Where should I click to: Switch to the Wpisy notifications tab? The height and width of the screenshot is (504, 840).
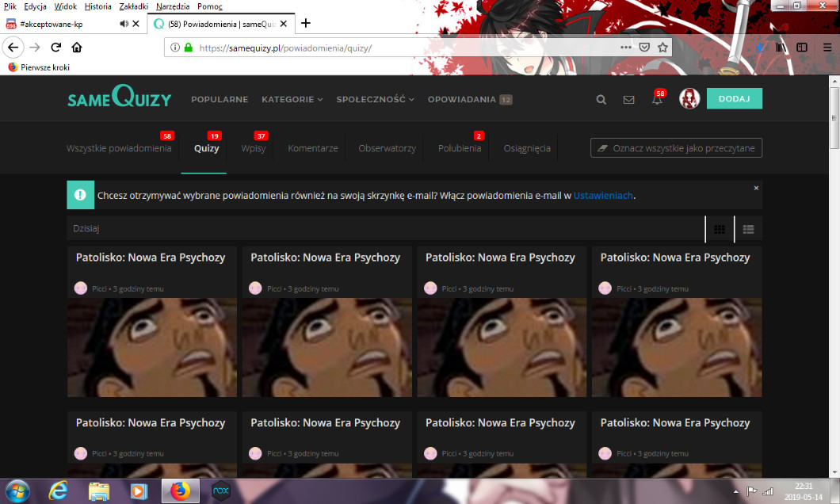tap(253, 148)
